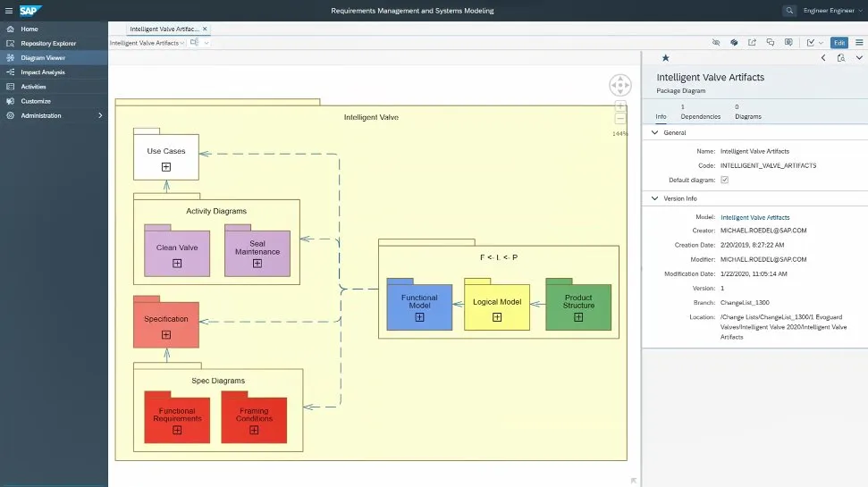
Task: Open the Intelligent Valve Artifacts model link
Action: 754,217
